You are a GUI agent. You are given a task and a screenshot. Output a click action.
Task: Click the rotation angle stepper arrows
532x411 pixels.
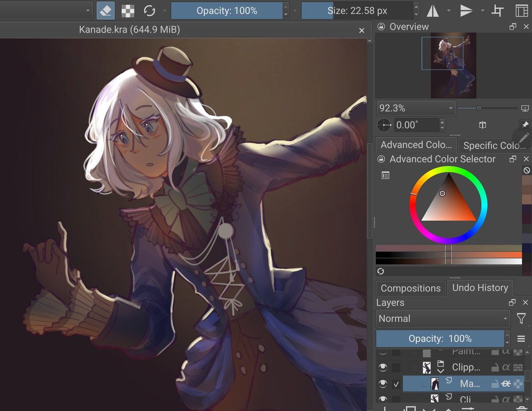442,125
